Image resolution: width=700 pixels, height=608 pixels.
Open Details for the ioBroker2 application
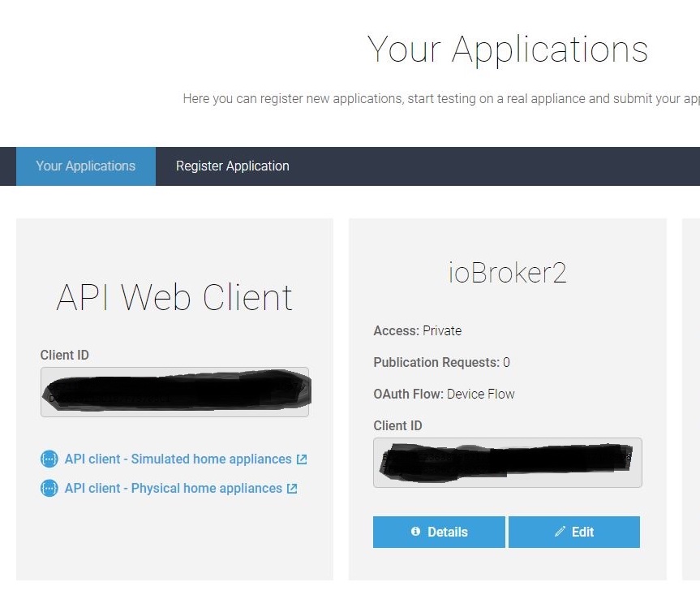click(439, 532)
